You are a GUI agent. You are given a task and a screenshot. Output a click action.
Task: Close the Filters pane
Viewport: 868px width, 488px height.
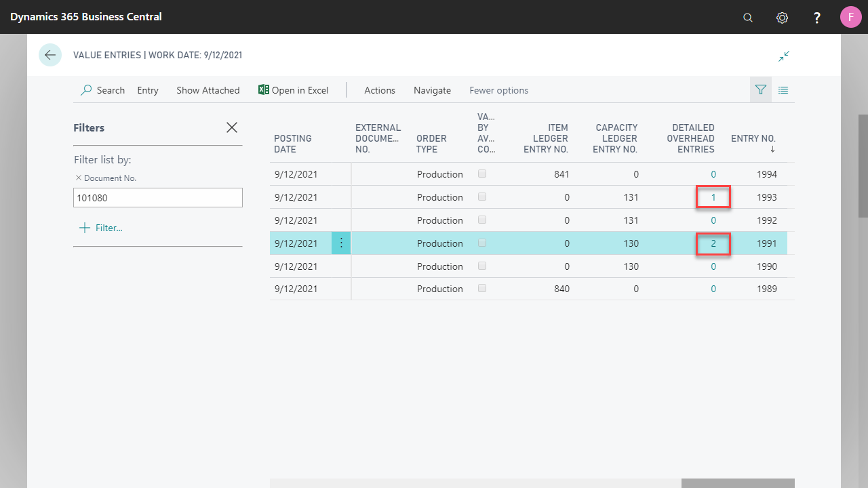(x=232, y=127)
